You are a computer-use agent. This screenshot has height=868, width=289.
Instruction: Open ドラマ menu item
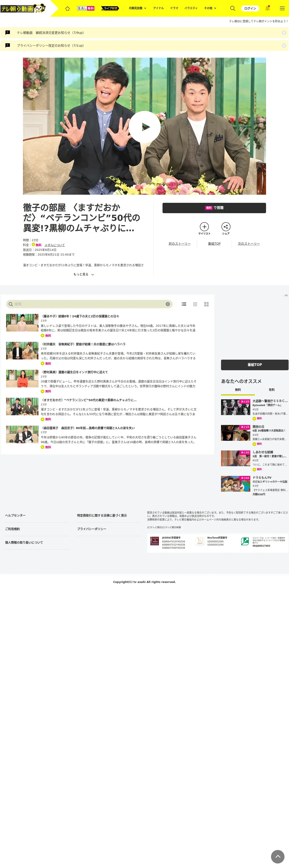[174, 8]
